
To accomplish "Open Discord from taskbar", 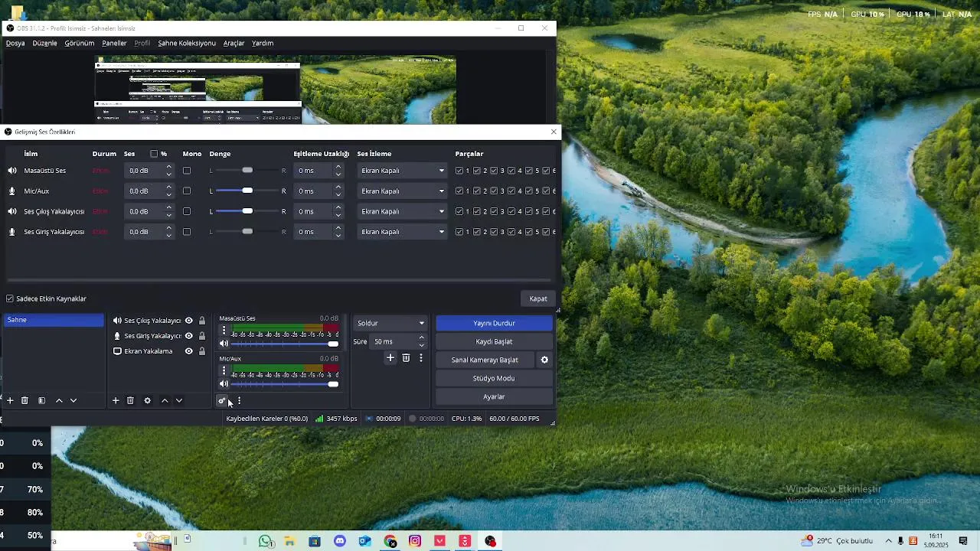I will (340, 541).
